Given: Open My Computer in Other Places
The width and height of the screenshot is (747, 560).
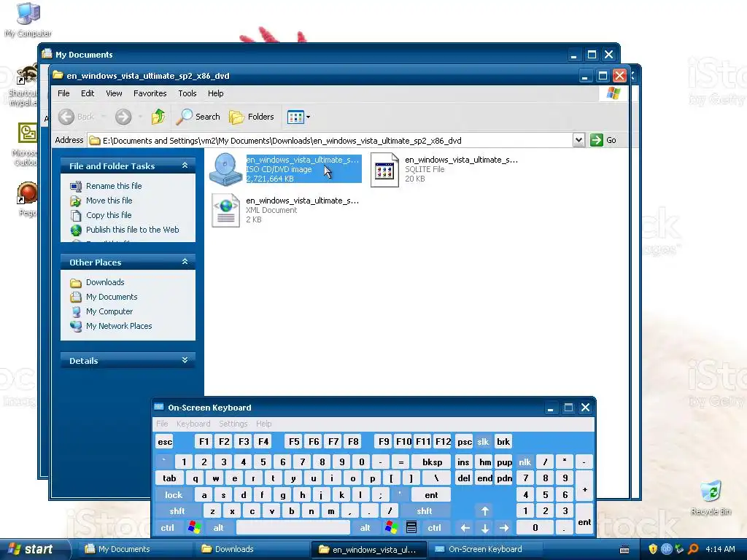Looking at the screenshot, I should 109,311.
